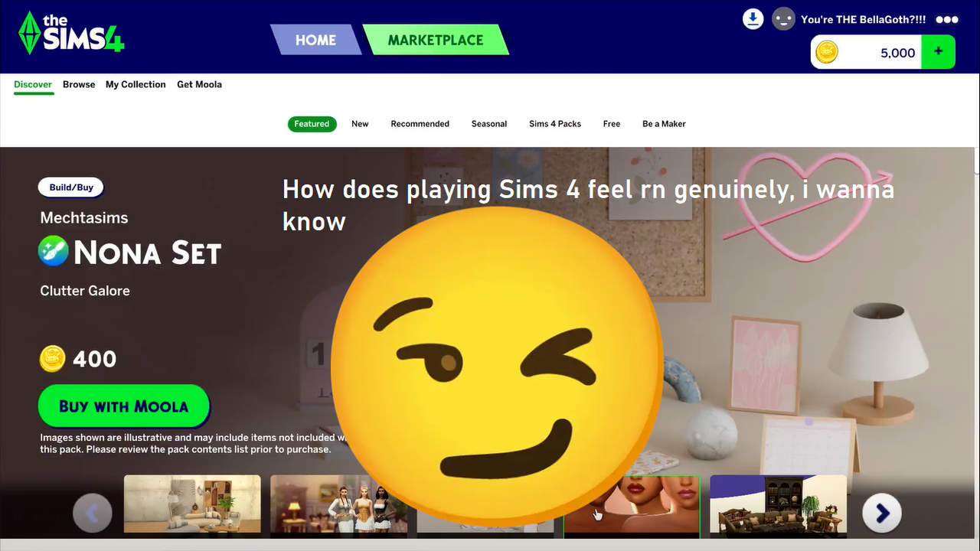Image resolution: width=980 pixels, height=551 pixels.
Task: Switch to the MARKETPLACE tab
Action: coord(436,40)
